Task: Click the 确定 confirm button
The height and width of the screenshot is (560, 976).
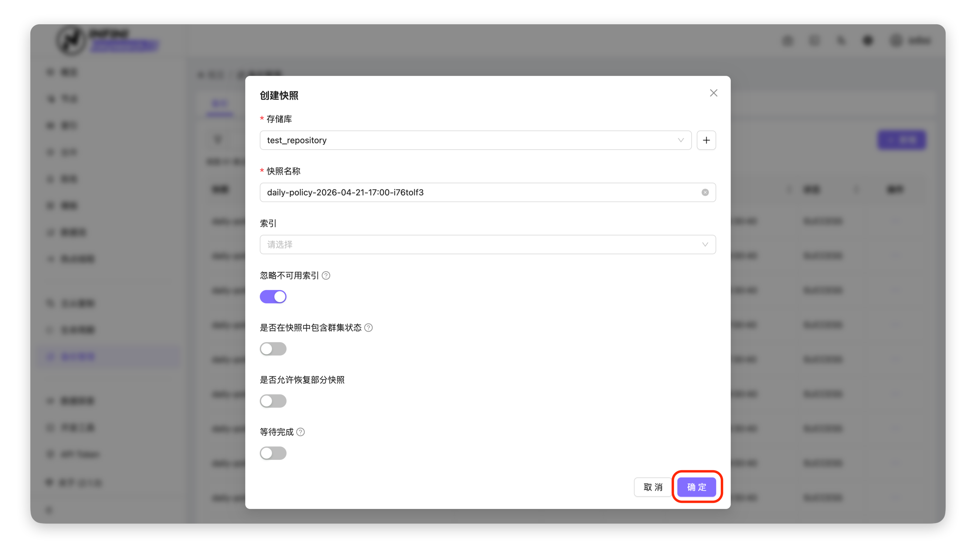Action: pyautogui.click(x=696, y=487)
